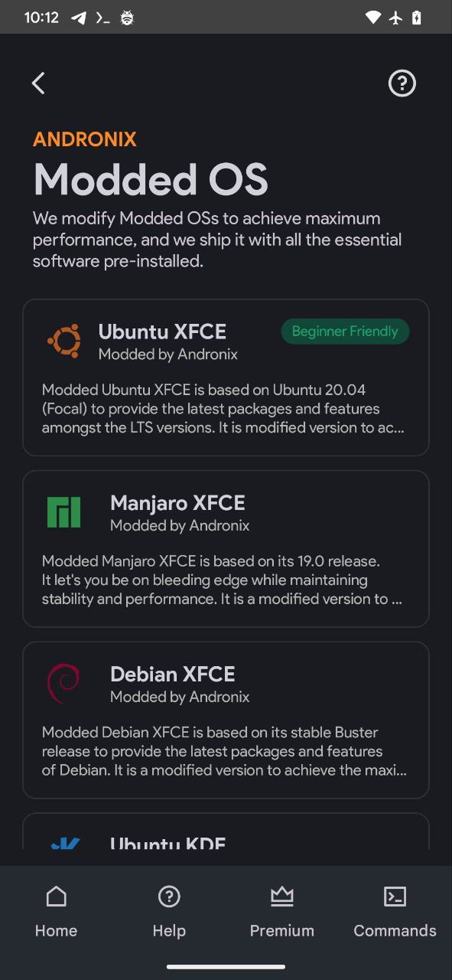Tap the Telegram icon in status bar

pos(77,16)
